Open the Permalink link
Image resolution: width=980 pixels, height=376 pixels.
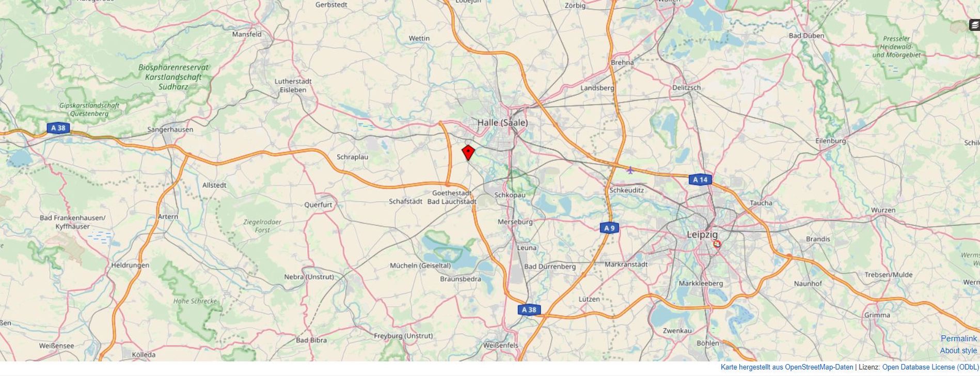coord(958,339)
